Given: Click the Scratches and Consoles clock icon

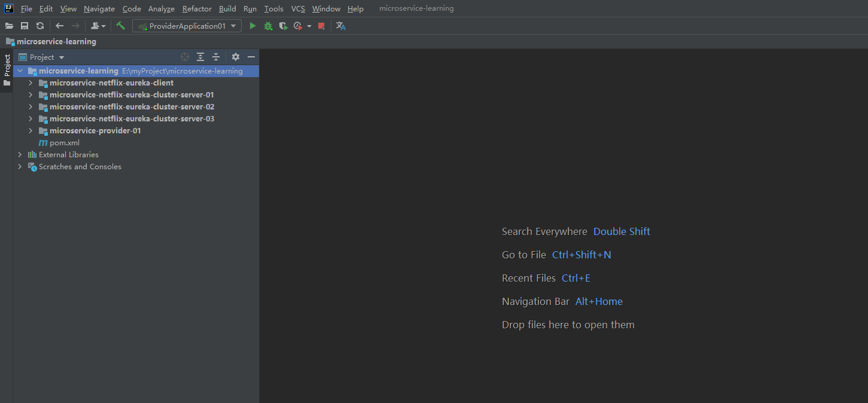Looking at the screenshot, I should (32, 167).
